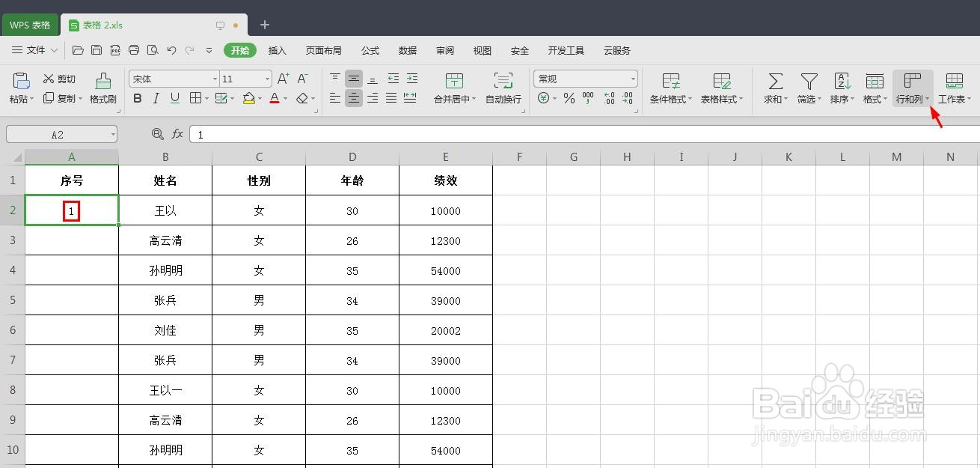
Task: Enable center alignment
Action: [x=353, y=98]
